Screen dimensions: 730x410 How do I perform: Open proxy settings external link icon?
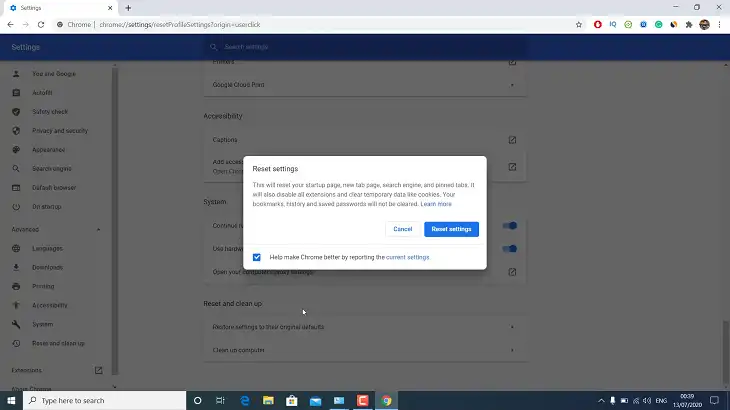(x=512, y=272)
